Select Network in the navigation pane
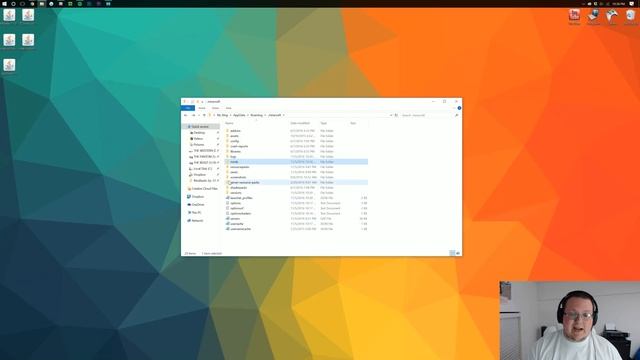 pyautogui.click(x=197, y=221)
